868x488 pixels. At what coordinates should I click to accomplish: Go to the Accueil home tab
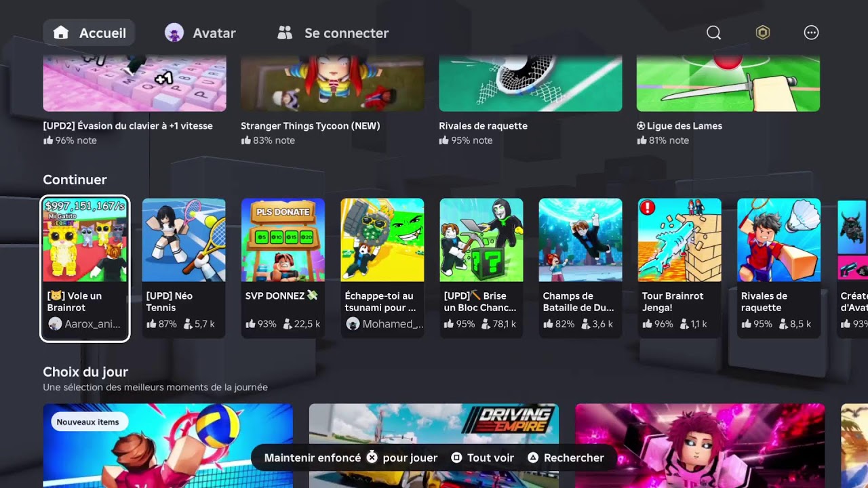coord(89,33)
